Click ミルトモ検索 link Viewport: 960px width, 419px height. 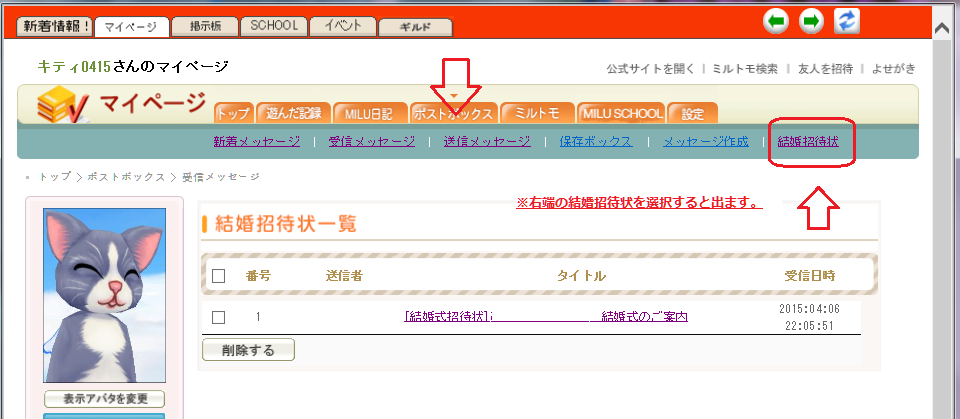pyautogui.click(x=744, y=69)
